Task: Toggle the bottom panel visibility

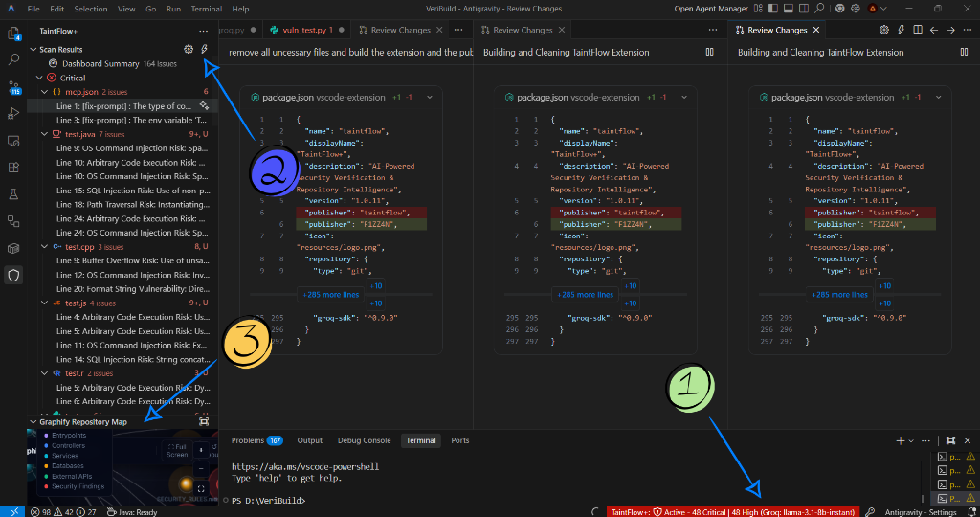Action: point(789,9)
